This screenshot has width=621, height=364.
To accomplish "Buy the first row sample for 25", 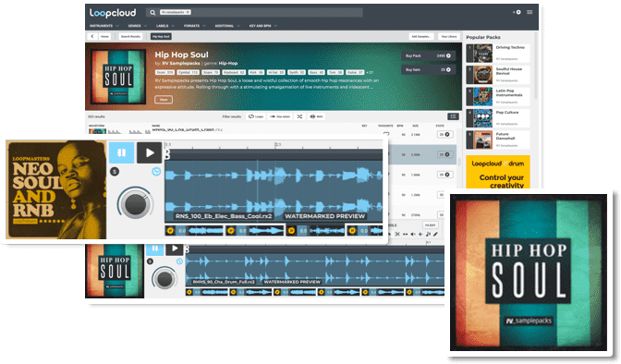I will tap(445, 135).
